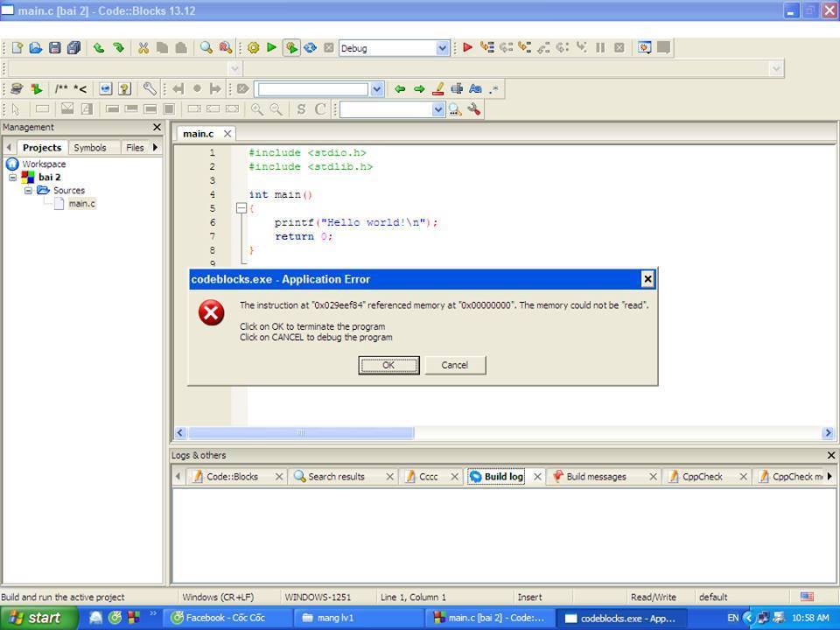Save the file with the floppy icon
Screen dimensions: 840x630
[x=54, y=48]
